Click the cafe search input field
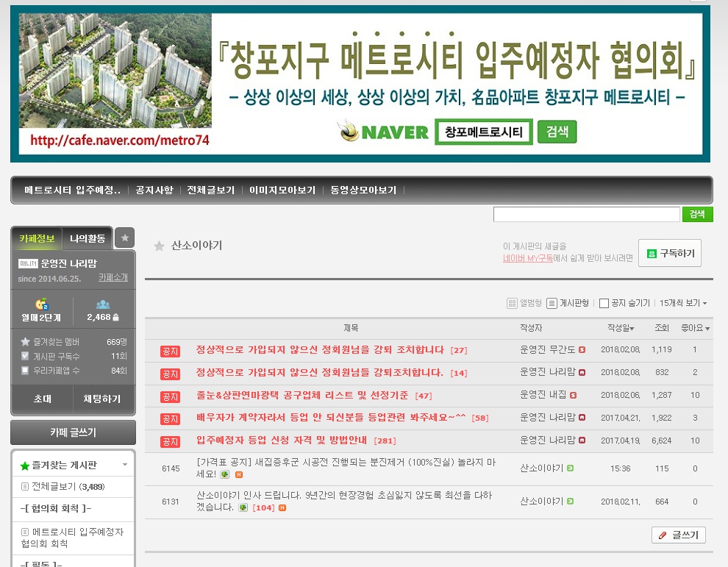Viewport: 728px width, 567px height. pyautogui.click(x=586, y=215)
